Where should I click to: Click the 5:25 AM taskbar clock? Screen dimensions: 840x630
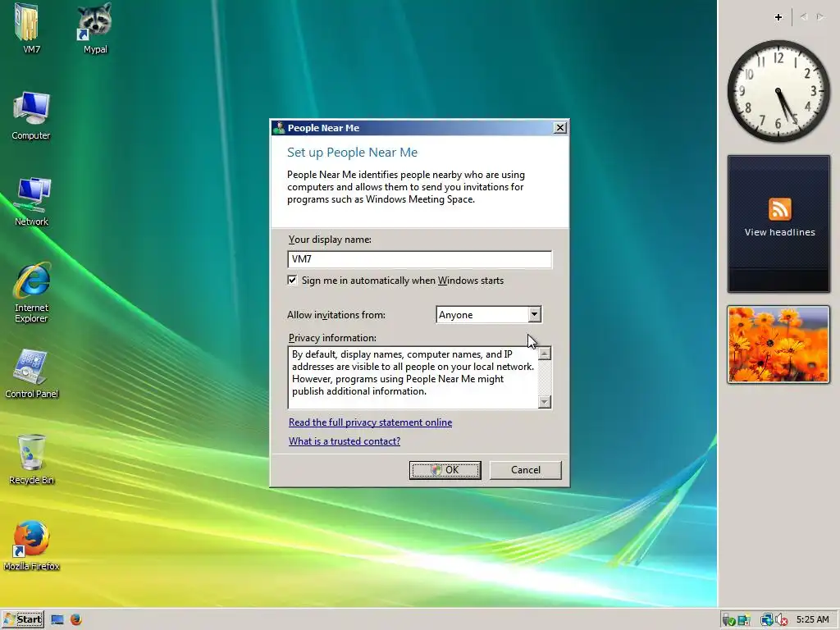click(x=812, y=619)
